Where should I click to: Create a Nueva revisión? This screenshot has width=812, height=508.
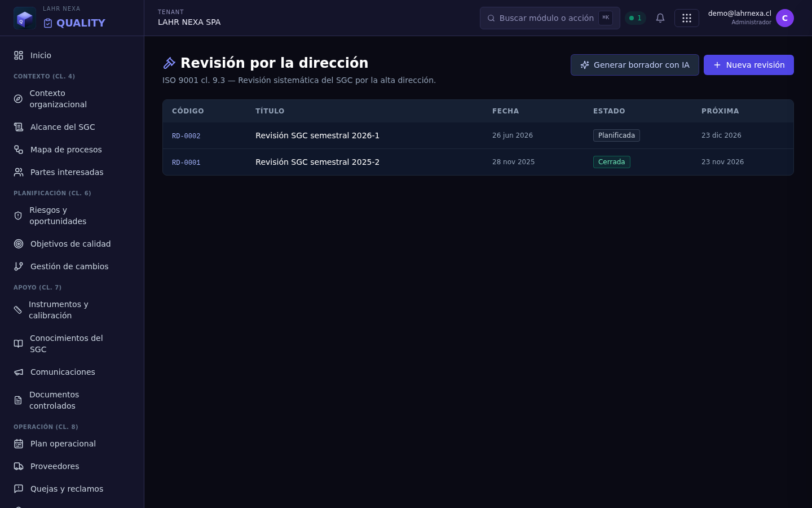[x=749, y=65]
